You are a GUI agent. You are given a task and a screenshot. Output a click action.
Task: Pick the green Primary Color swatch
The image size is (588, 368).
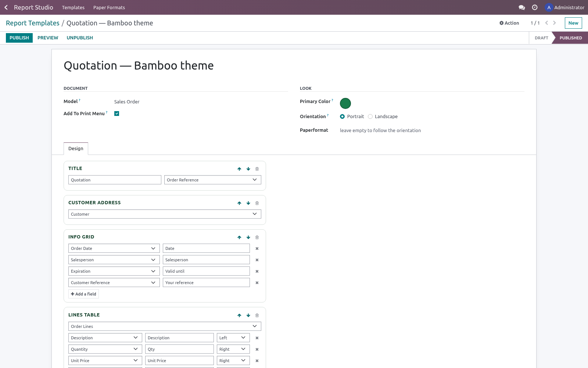click(x=345, y=103)
